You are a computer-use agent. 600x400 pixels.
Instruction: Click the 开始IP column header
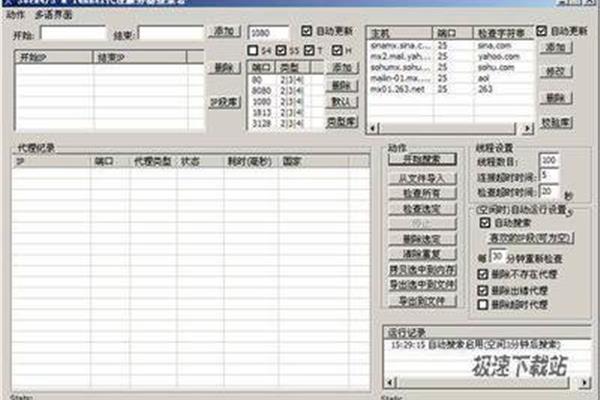[54, 57]
